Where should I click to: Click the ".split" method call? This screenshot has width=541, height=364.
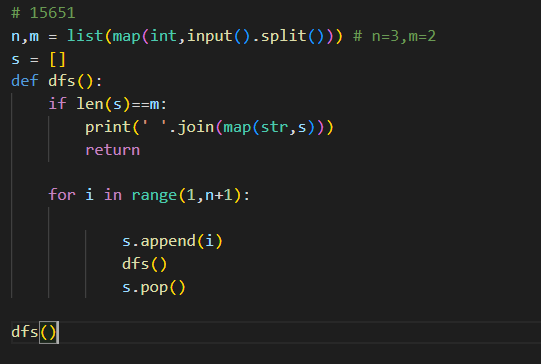(x=280, y=36)
